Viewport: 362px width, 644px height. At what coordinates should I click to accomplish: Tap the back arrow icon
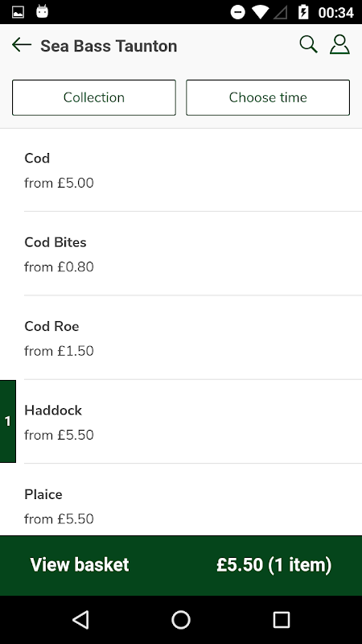click(x=22, y=45)
